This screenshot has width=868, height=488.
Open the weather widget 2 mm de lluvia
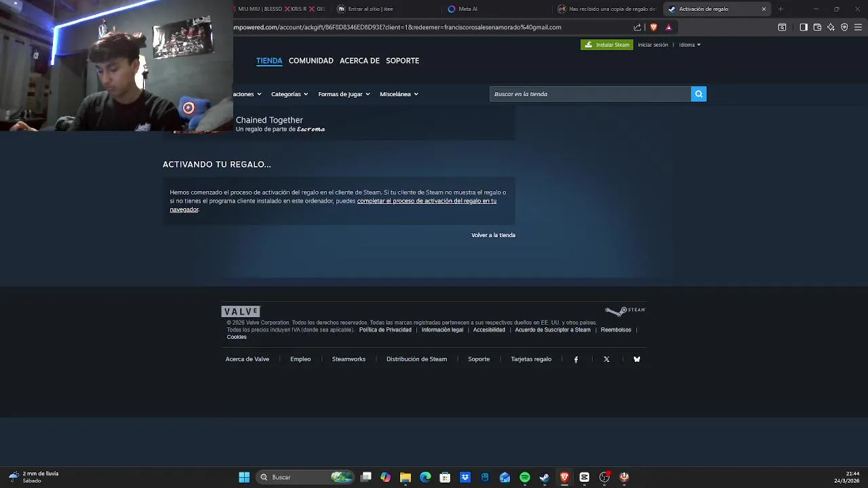click(x=34, y=477)
